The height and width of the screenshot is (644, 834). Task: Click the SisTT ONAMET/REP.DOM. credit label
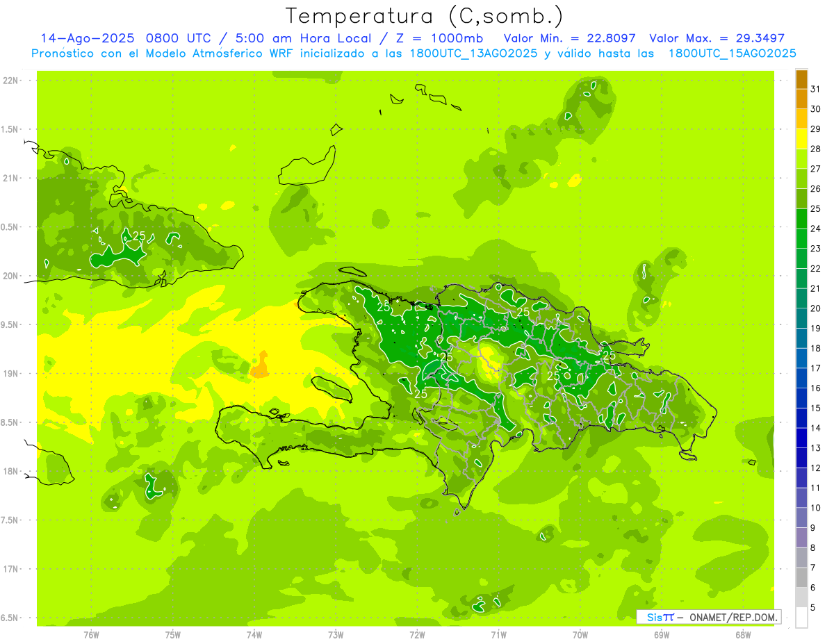(709, 617)
